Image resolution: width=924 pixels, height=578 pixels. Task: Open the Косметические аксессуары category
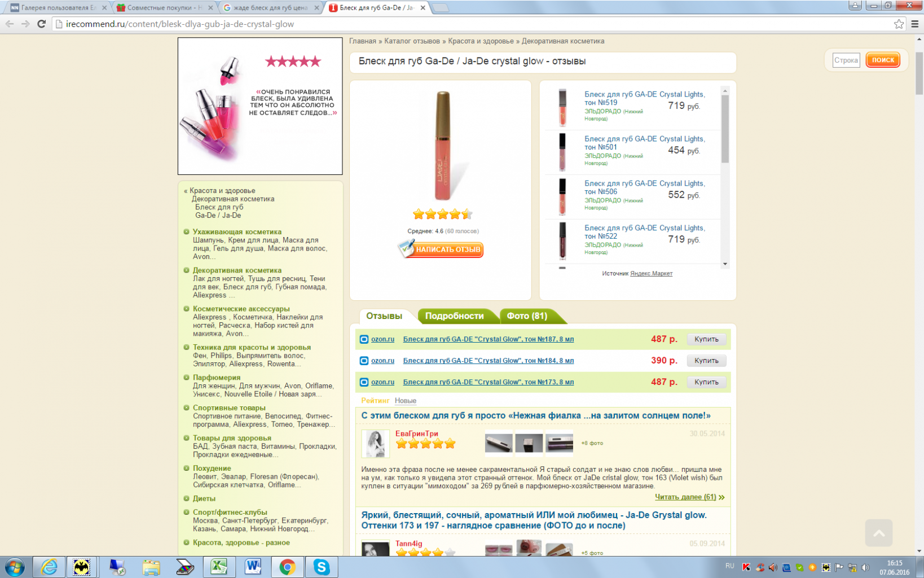pos(241,309)
